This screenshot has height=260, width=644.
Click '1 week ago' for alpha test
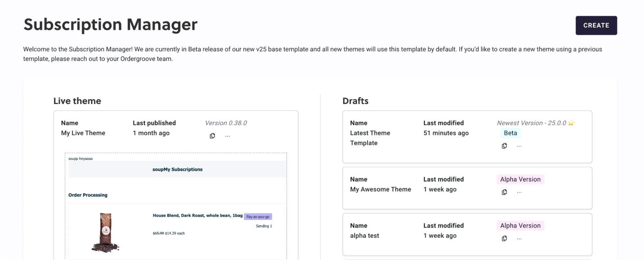tap(440, 235)
